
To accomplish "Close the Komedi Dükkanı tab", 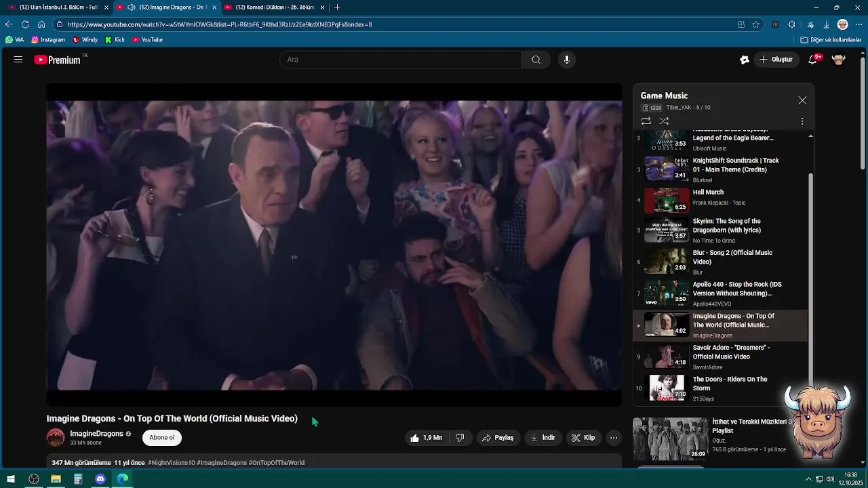I will 322,7.
